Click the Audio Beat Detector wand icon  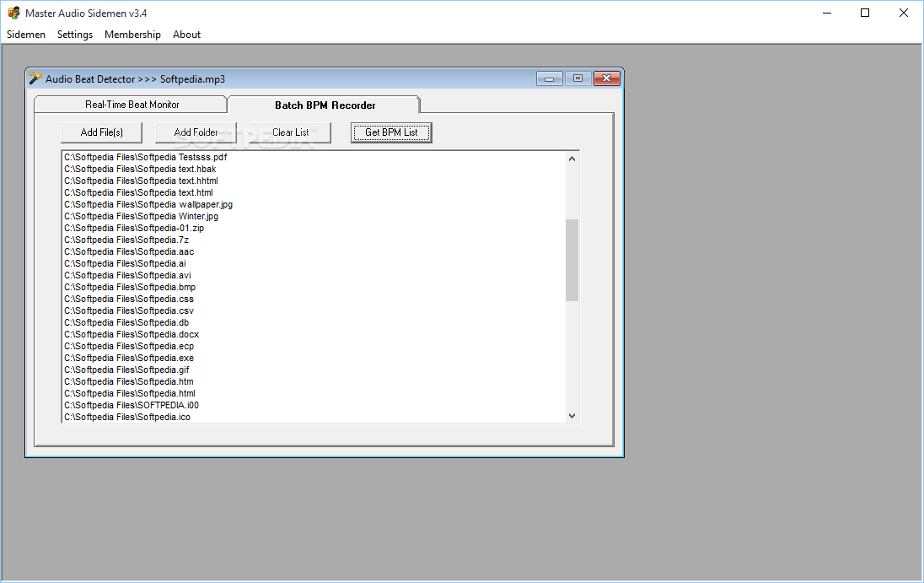pos(36,78)
